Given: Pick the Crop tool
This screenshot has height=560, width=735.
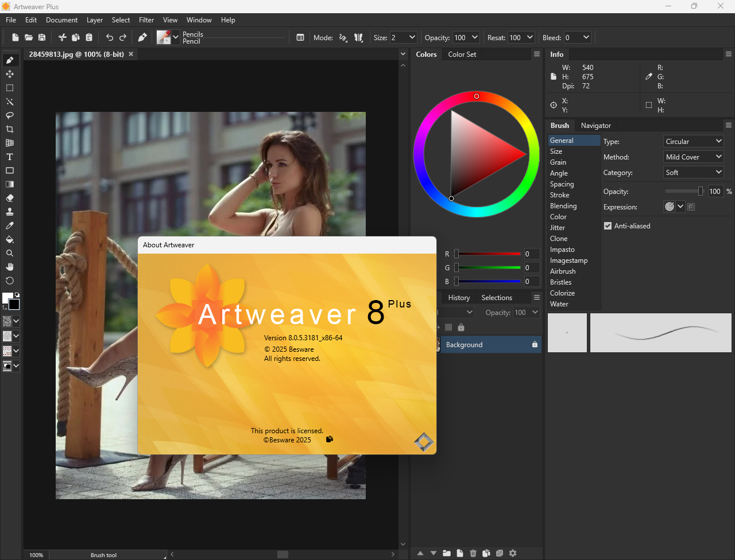Looking at the screenshot, I should (10, 129).
